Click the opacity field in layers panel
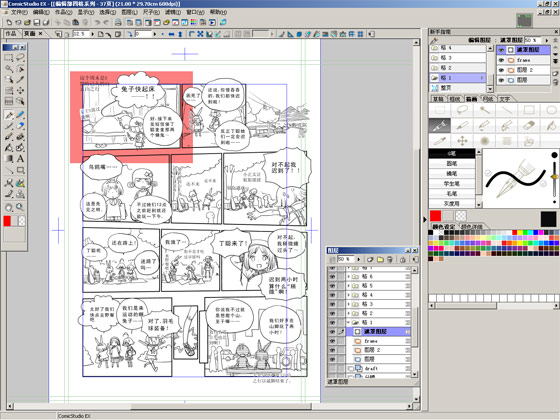 tap(345, 259)
